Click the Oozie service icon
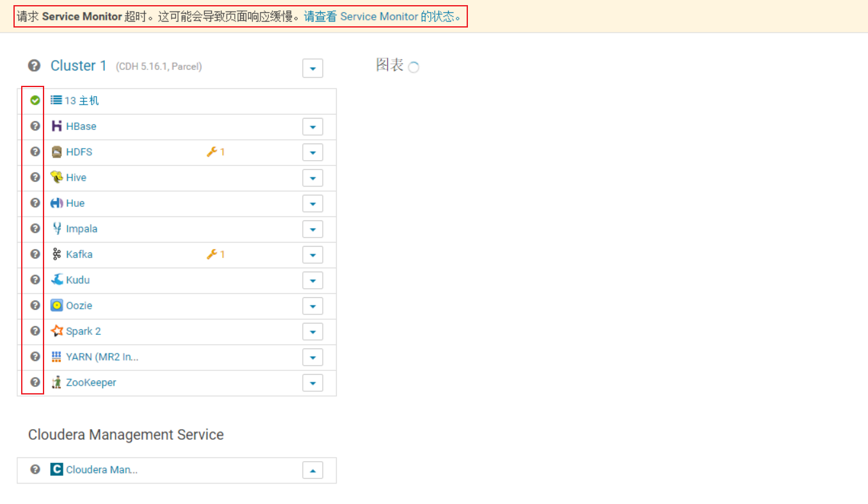 tap(56, 305)
